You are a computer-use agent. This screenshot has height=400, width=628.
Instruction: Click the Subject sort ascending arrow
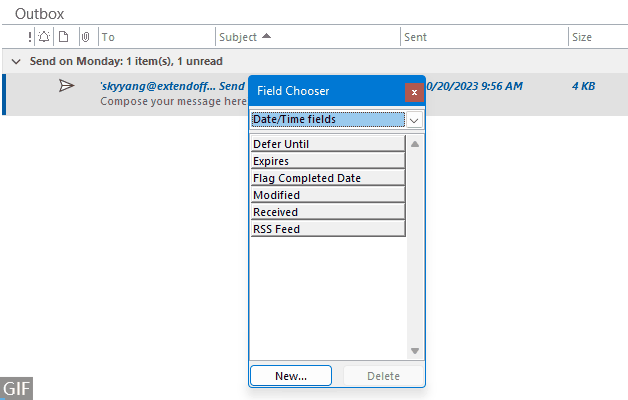(x=266, y=36)
